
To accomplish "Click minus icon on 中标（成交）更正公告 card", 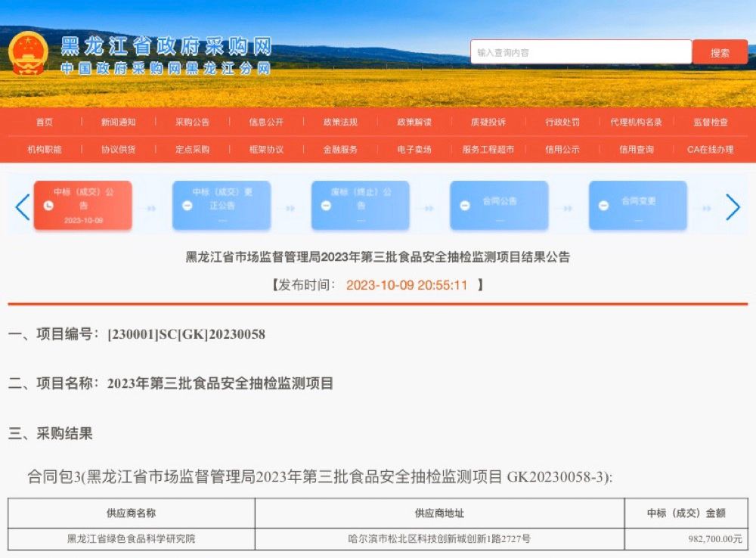I will [x=187, y=206].
